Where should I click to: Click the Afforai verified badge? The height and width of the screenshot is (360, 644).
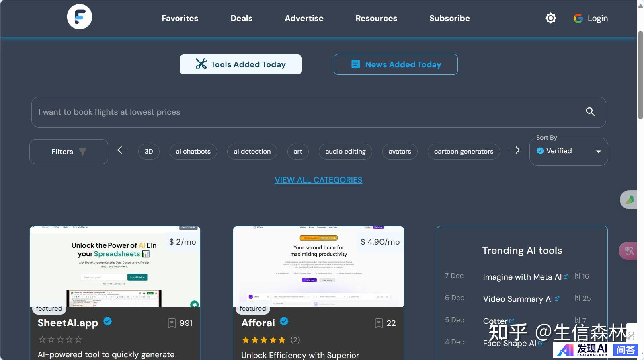click(284, 321)
